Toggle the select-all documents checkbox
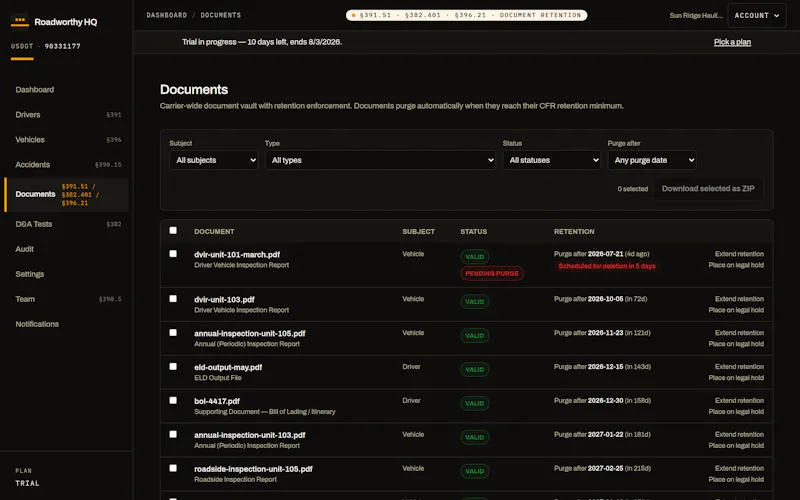 tap(173, 231)
